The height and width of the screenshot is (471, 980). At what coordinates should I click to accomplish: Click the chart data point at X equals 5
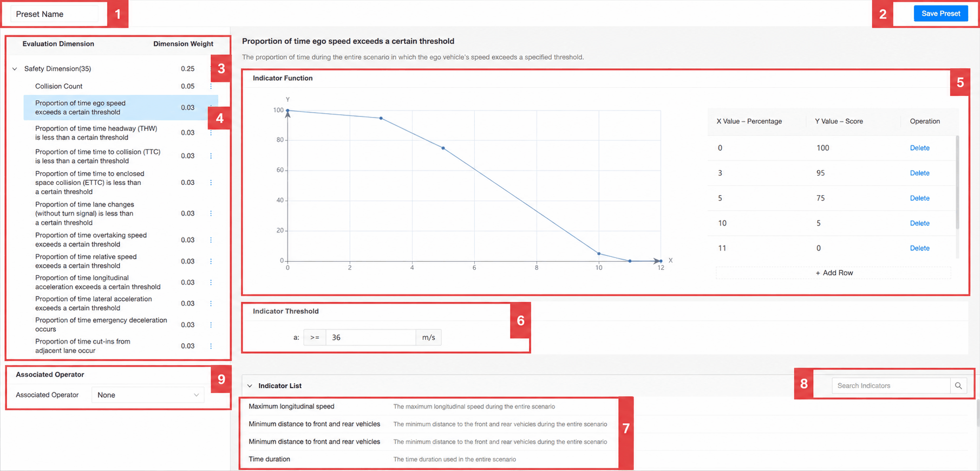click(443, 148)
